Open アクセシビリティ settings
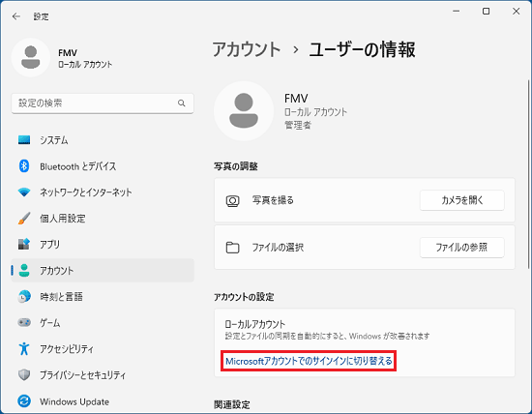532x414 pixels. click(x=103, y=348)
